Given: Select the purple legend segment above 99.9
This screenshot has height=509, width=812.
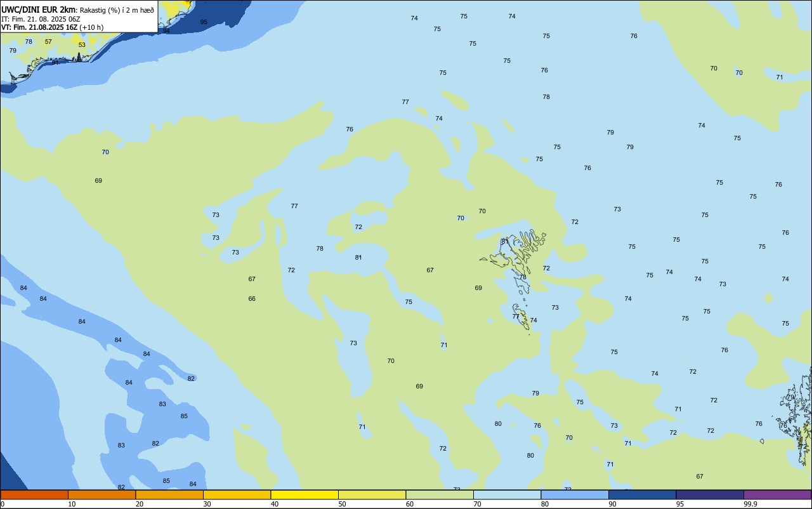Looking at the screenshot, I should [x=777, y=494].
